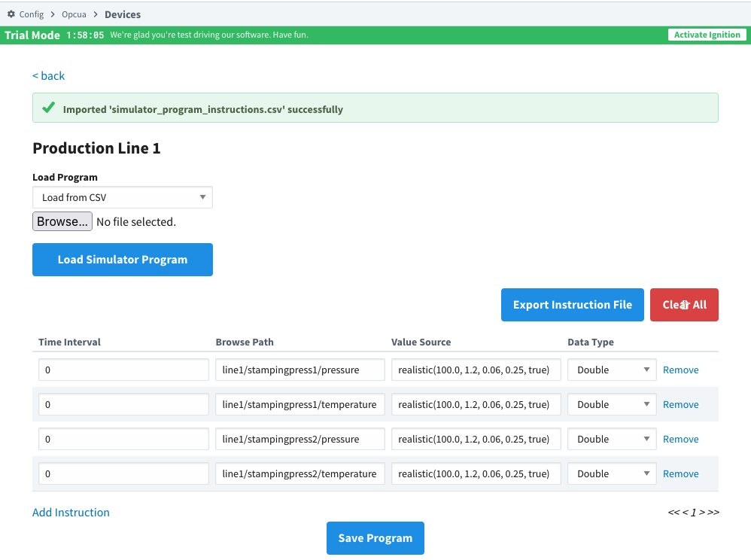Image resolution: width=751 pixels, height=560 pixels.
Task: Click the imported successfully message text
Action: tap(203, 109)
